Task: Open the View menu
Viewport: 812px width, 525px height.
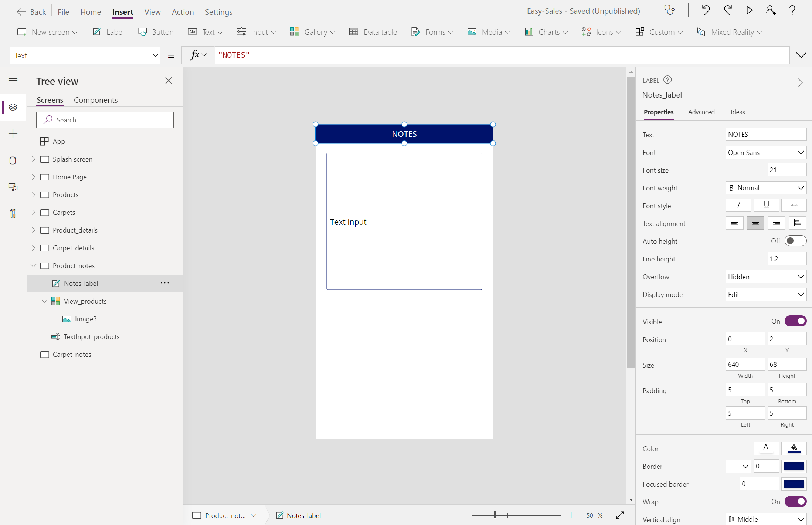Action: [152, 12]
